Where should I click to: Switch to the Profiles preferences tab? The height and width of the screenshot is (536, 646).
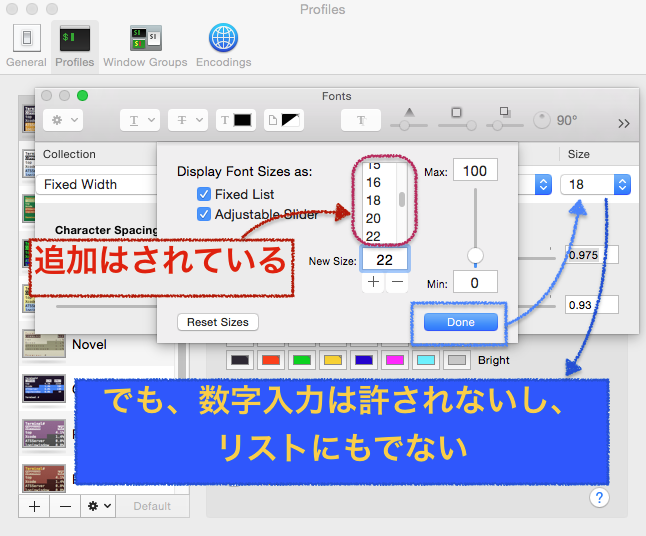pyautogui.click(x=75, y=46)
